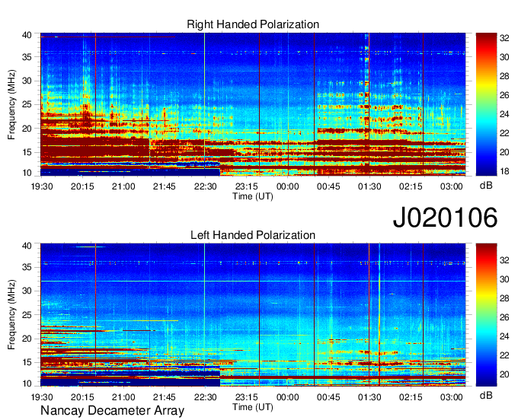Image resolution: width=518 pixels, height=420 pixels.
Task: Click "21:45" tick under Right Handed plot
Action: click(165, 186)
